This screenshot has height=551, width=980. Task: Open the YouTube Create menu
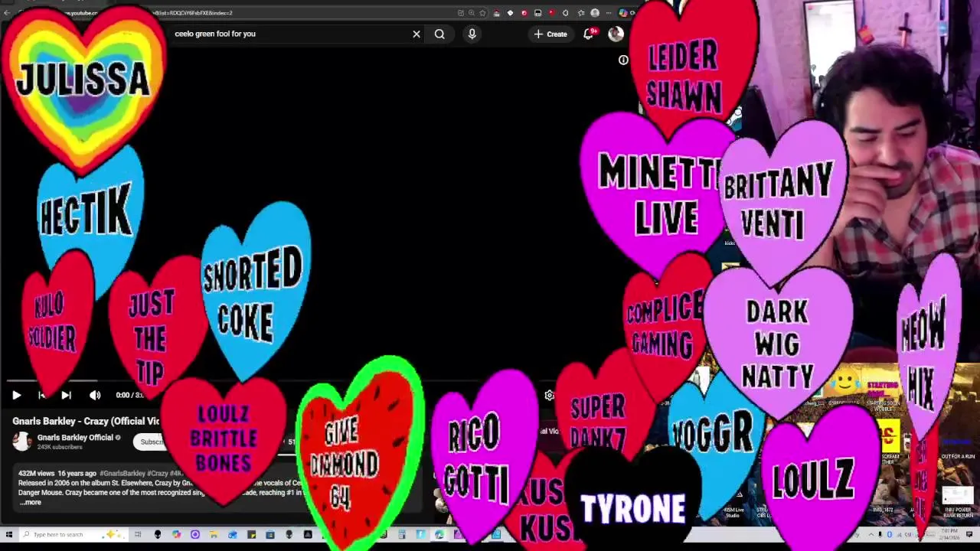pos(550,34)
